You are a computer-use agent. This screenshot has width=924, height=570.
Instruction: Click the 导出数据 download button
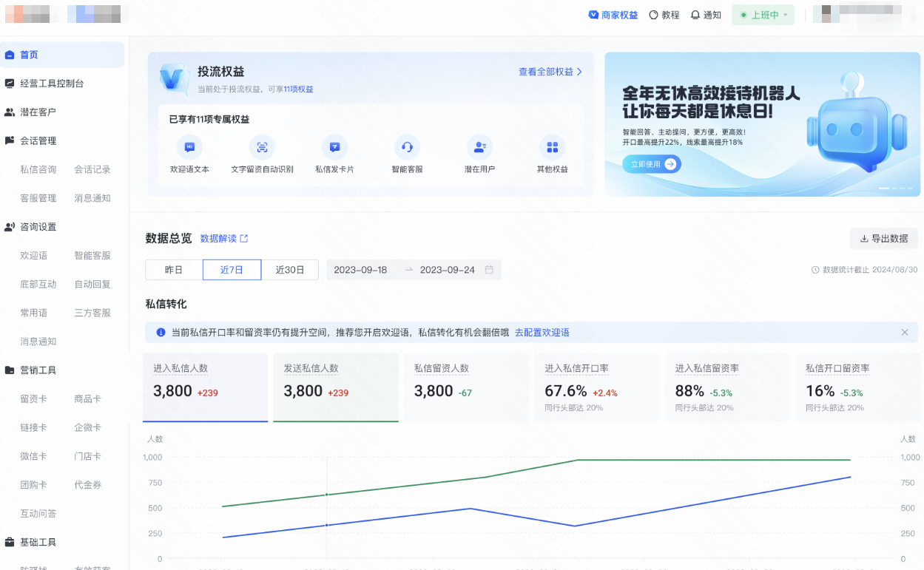click(883, 238)
